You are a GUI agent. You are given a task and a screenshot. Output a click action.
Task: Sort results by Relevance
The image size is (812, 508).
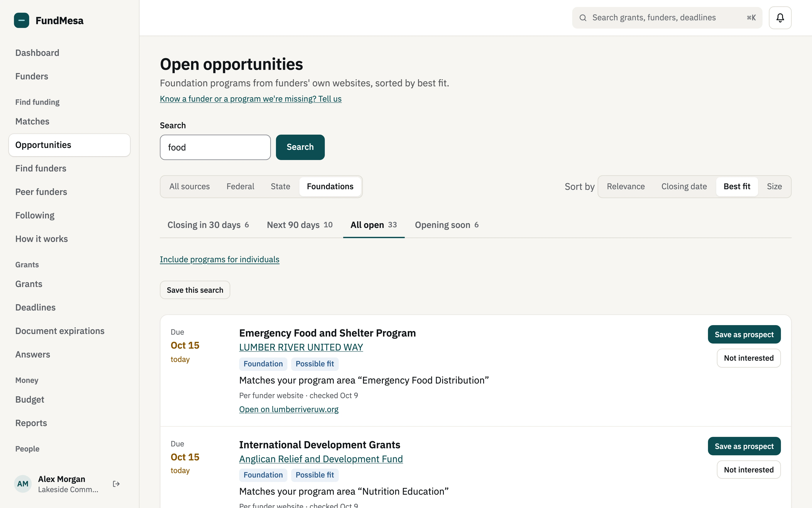click(626, 186)
